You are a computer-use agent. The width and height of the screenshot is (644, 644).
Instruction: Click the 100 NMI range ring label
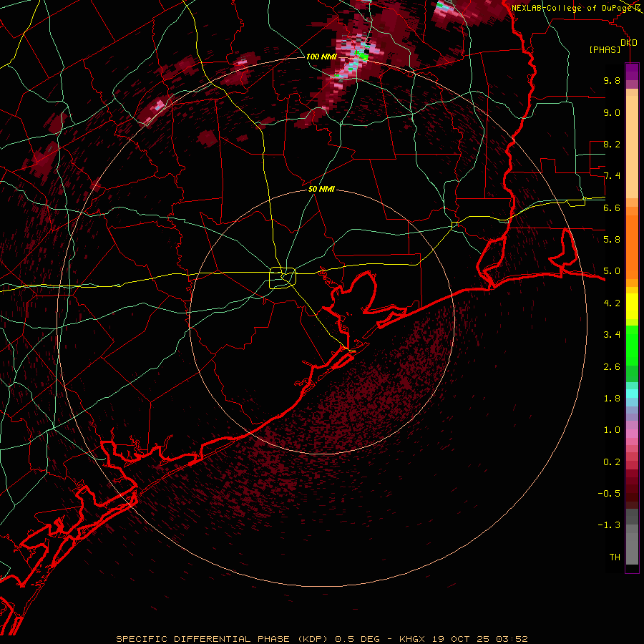[x=321, y=57]
